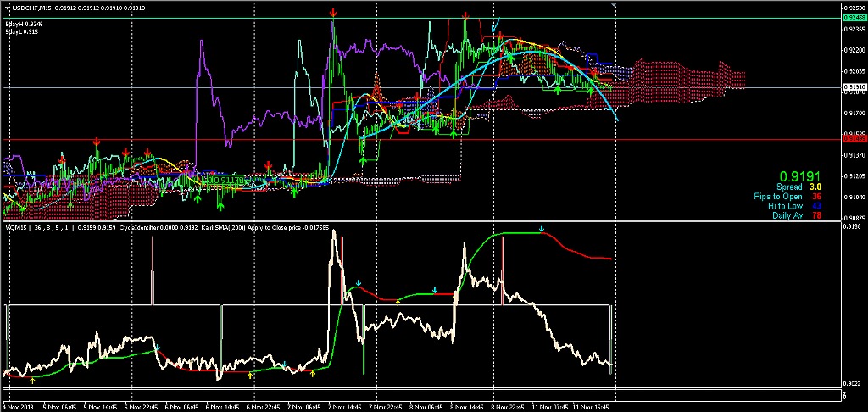The height and width of the screenshot is (412, 868).
Task: Select the red 0.91499 price axis label
Action: pyautogui.click(x=854, y=139)
